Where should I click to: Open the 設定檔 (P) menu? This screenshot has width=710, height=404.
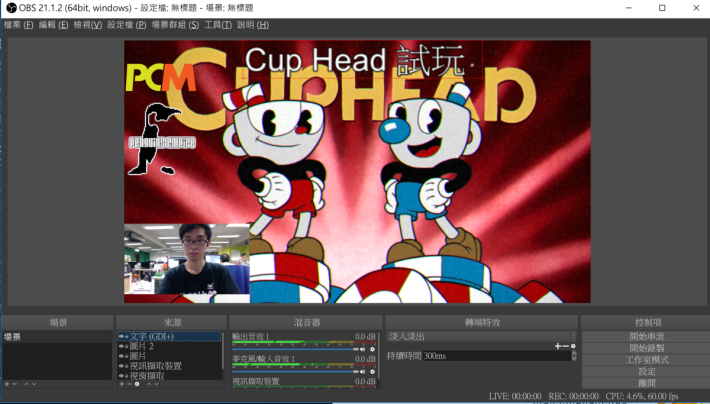[x=127, y=25]
